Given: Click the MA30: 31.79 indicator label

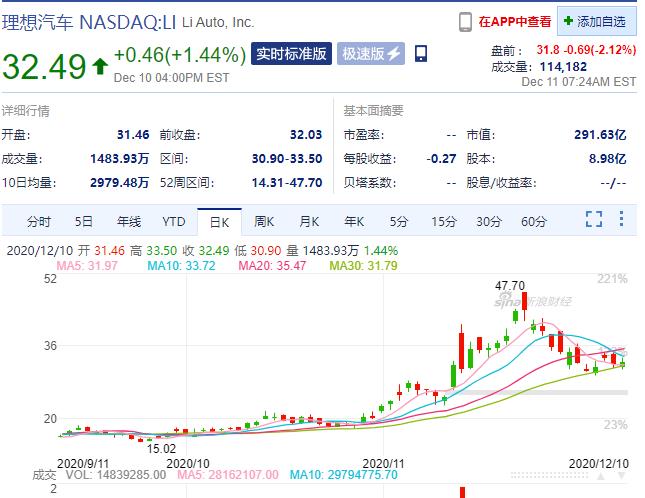Looking at the screenshot, I should 363,266.
